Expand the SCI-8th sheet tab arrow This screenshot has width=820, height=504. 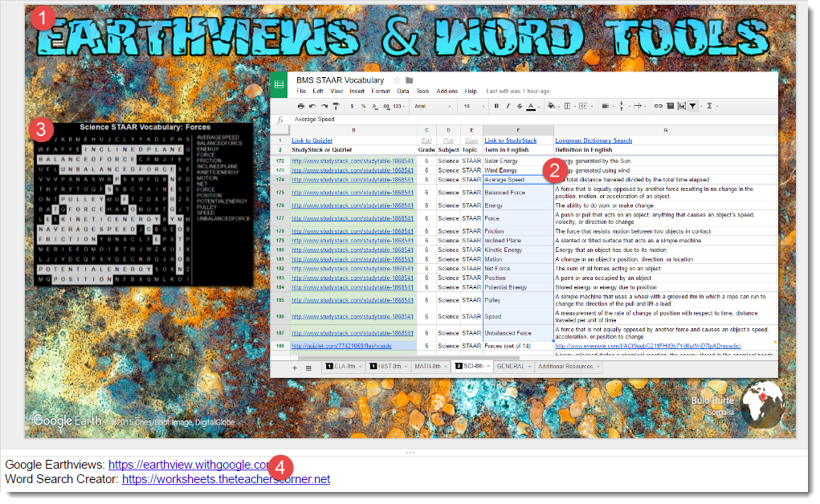click(x=488, y=367)
